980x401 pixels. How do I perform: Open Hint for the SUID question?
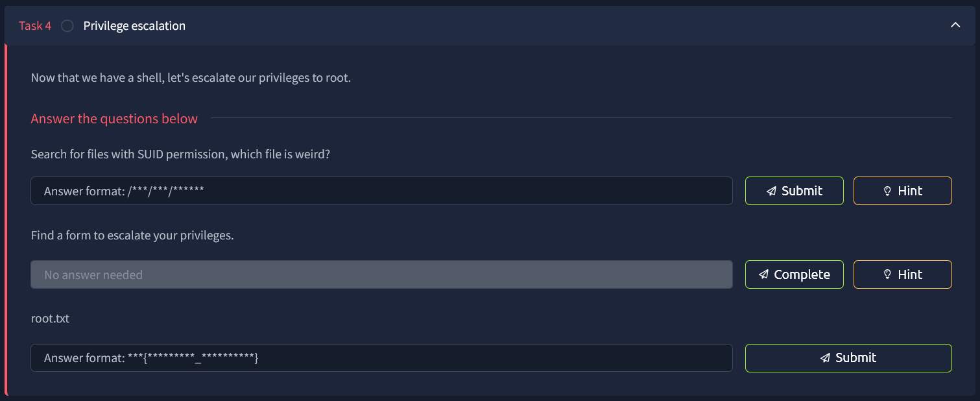(902, 191)
